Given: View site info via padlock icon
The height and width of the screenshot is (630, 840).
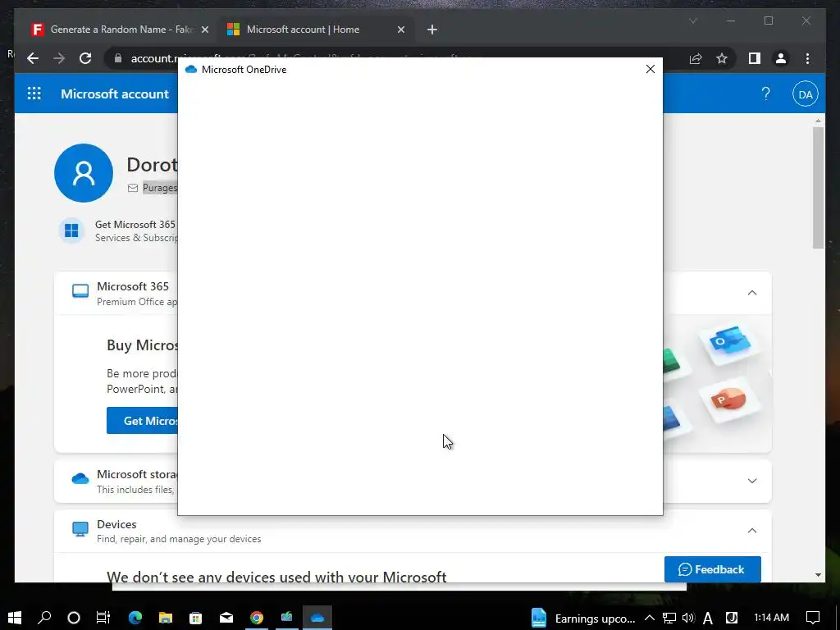Looking at the screenshot, I should pyautogui.click(x=118, y=58).
